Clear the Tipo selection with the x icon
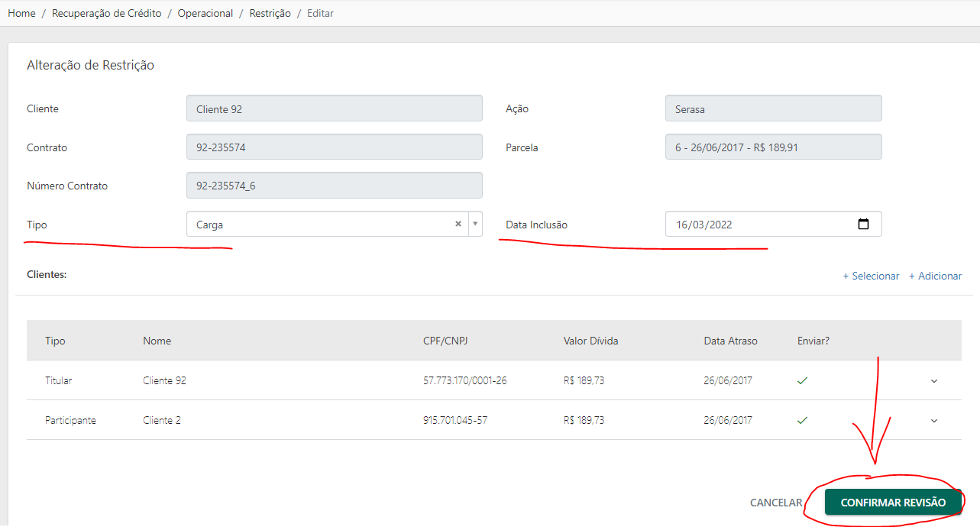This screenshot has height=527, width=980. tap(458, 225)
